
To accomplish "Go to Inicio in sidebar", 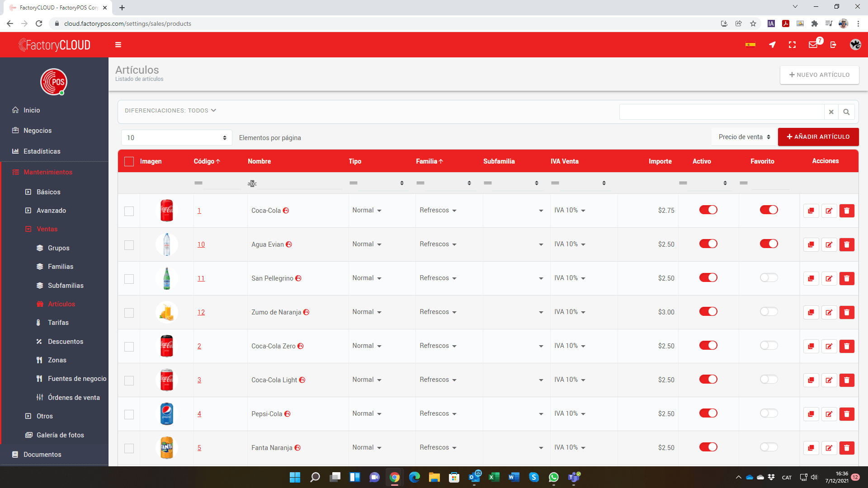I will (32, 110).
